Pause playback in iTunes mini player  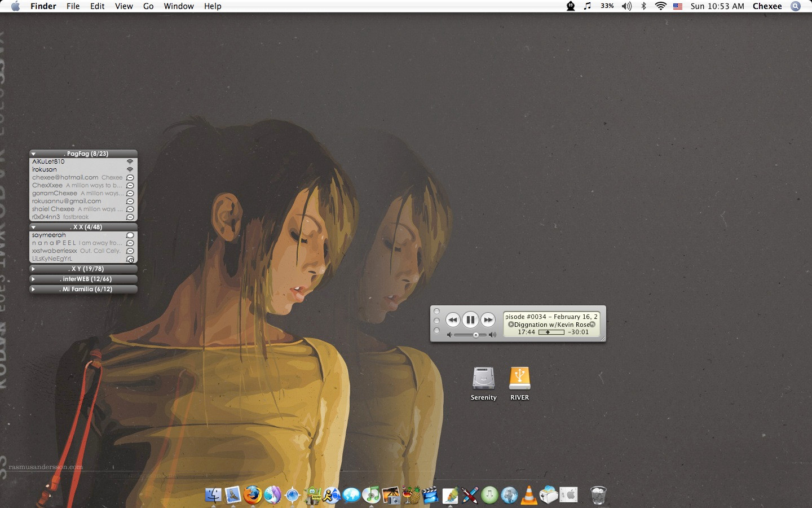[x=470, y=320]
